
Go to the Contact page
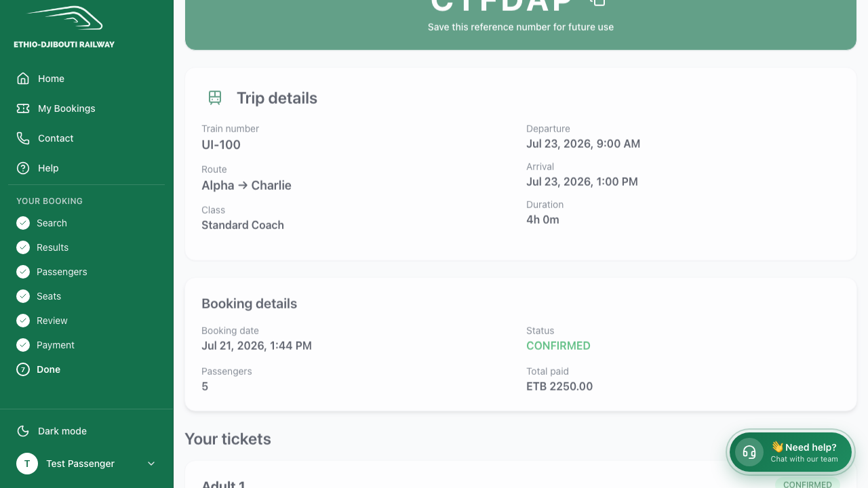click(87, 138)
